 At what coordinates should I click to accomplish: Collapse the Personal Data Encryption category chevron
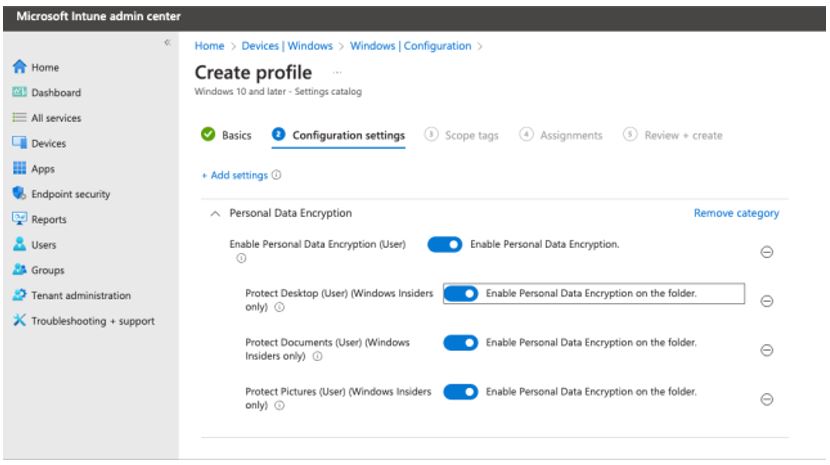click(215, 213)
